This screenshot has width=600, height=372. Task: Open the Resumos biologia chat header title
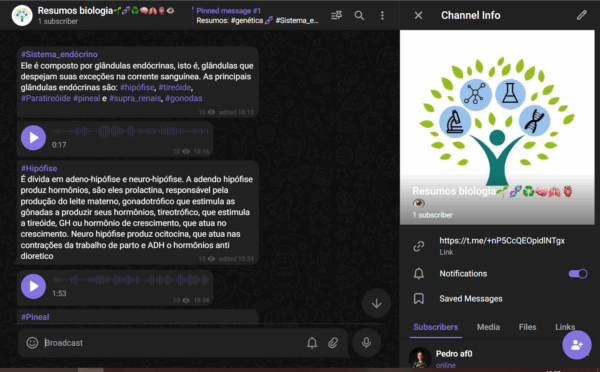(106, 10)
